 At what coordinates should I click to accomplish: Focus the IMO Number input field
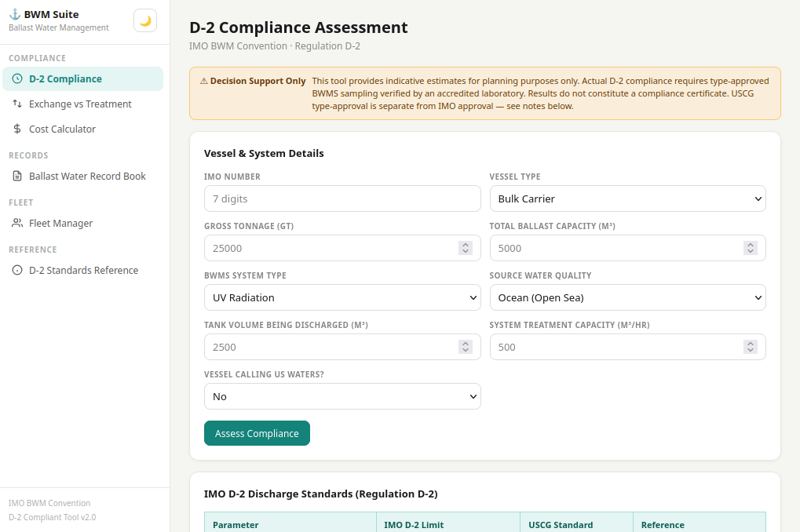point(342,199)
